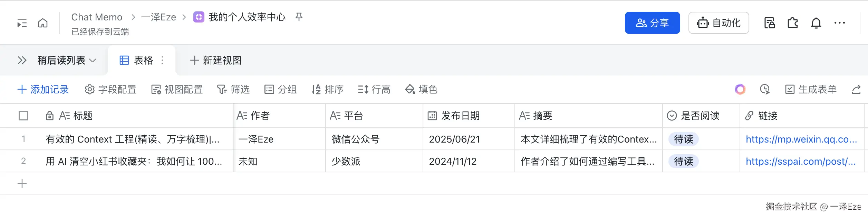Click the 待读 status in row 1
This screenshot has width=868, height=218.
coord(683,139)
